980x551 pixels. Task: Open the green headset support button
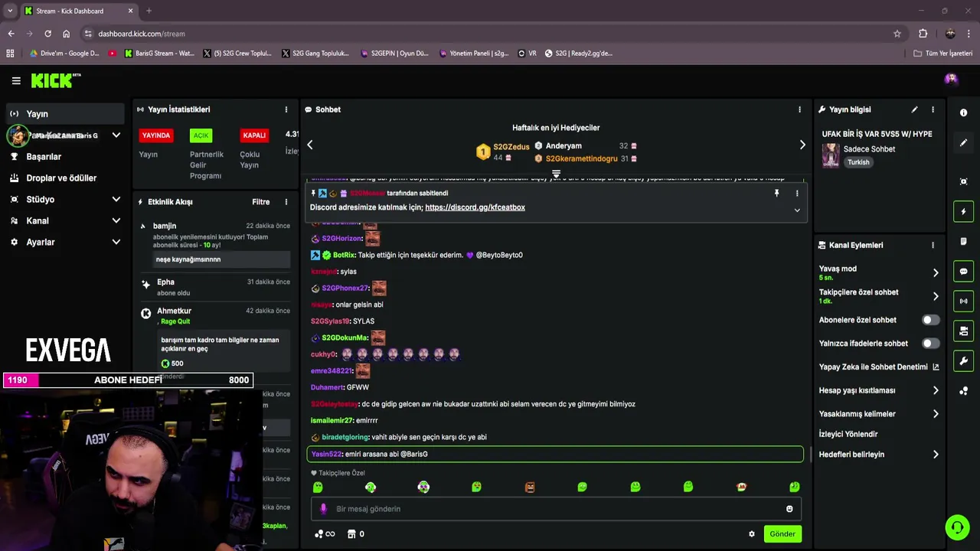(957, 527)
